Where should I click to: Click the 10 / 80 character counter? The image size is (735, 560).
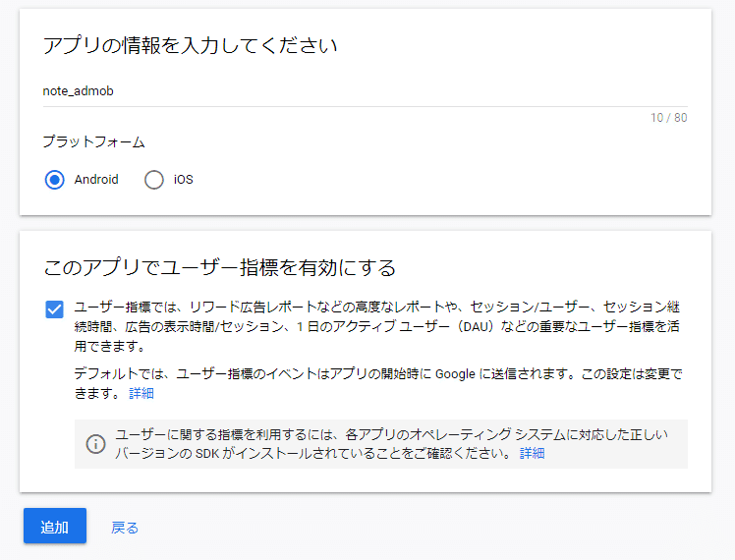(668, 118)
